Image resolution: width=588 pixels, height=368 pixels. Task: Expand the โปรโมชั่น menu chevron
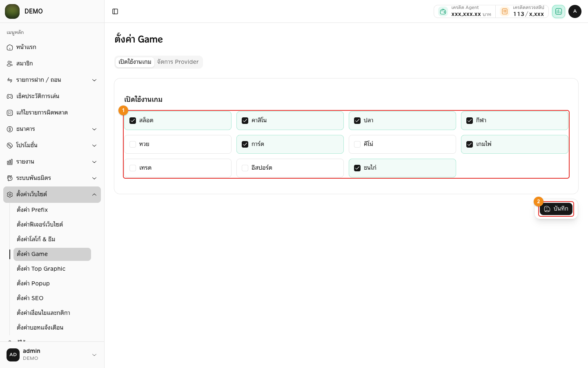94,146
